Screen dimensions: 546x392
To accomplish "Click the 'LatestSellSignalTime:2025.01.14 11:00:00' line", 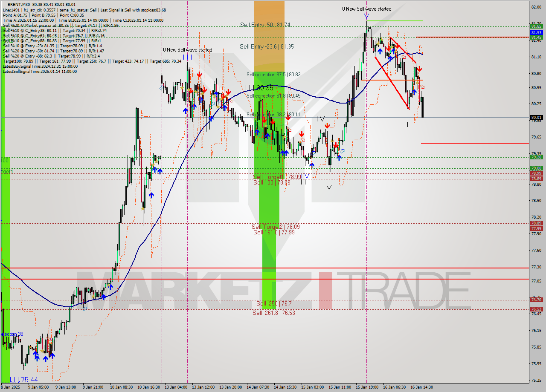I will coord(40,72).
